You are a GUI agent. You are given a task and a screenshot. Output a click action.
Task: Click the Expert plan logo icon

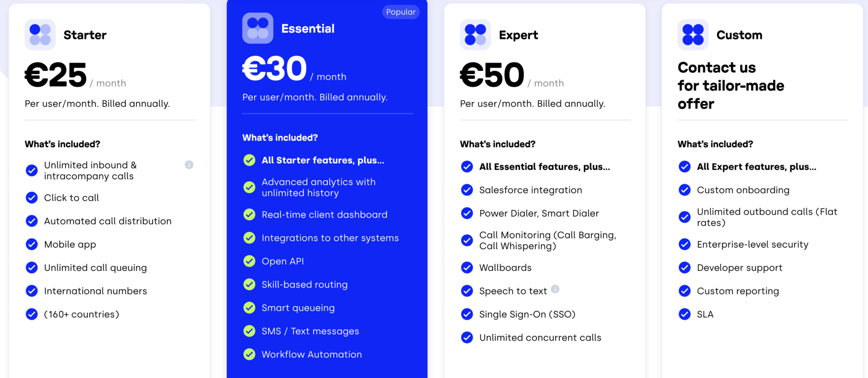(475, 35)
